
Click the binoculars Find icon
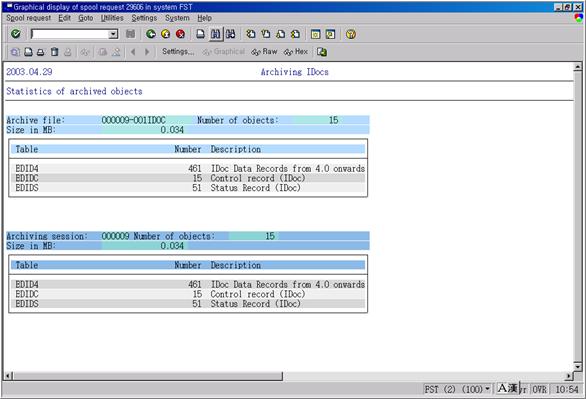216,34
